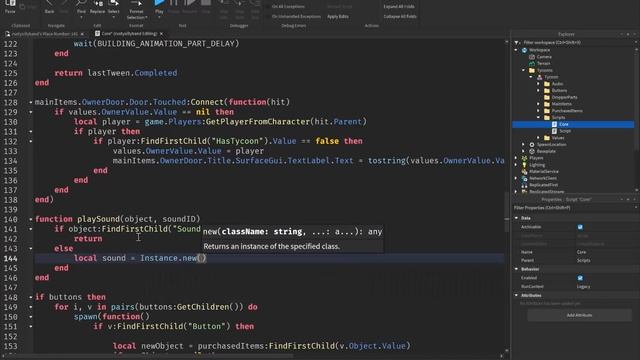Expand the Buttons folder
The height and width of the screenshot is (360, 640).
(x=538, y=91)
